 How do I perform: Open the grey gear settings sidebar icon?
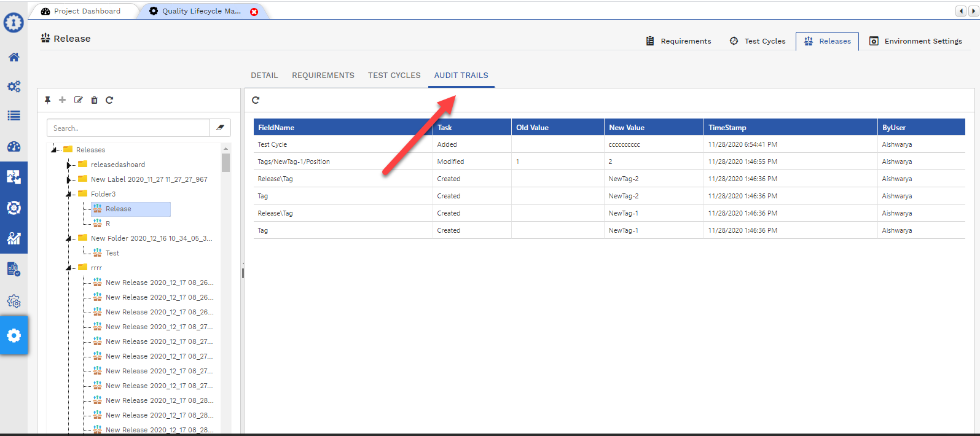click(x=14, y=302)
